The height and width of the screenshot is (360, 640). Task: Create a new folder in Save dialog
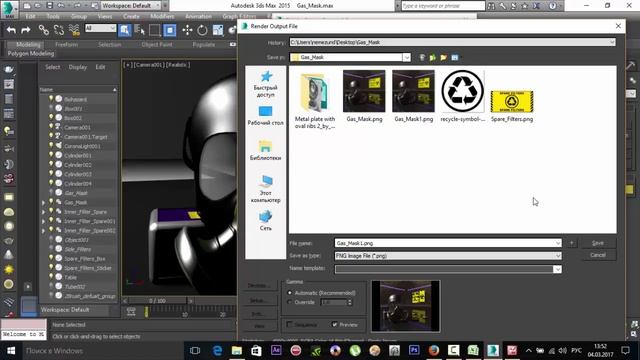444,58
